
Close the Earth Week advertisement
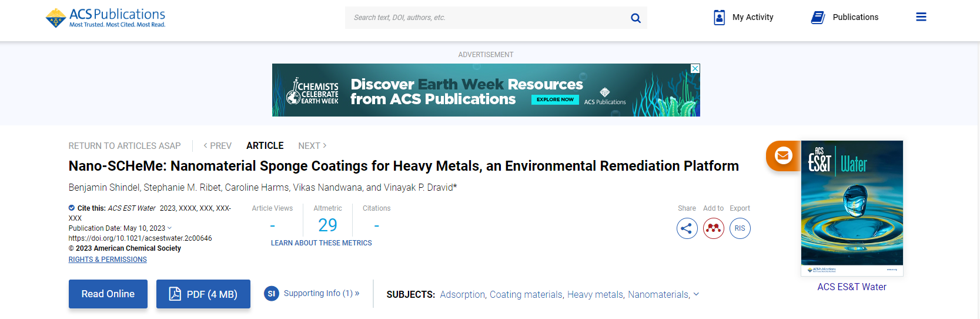click(695, 69)
